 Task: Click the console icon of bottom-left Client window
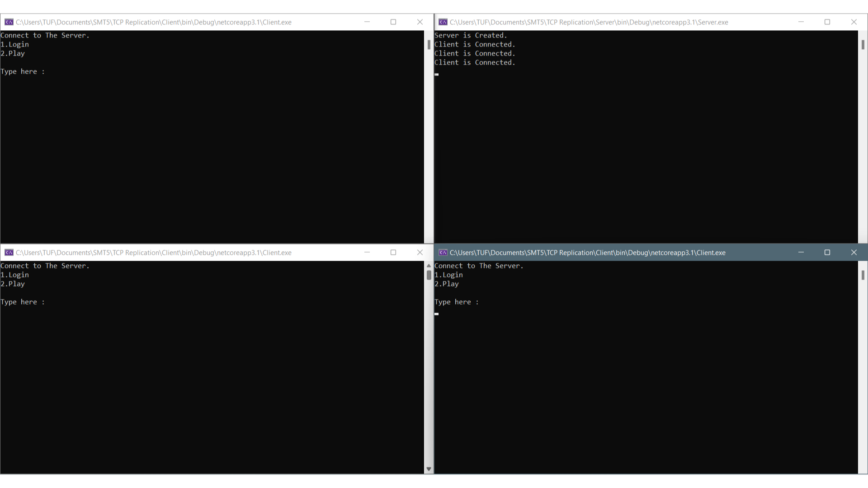(x=9, y=253)
